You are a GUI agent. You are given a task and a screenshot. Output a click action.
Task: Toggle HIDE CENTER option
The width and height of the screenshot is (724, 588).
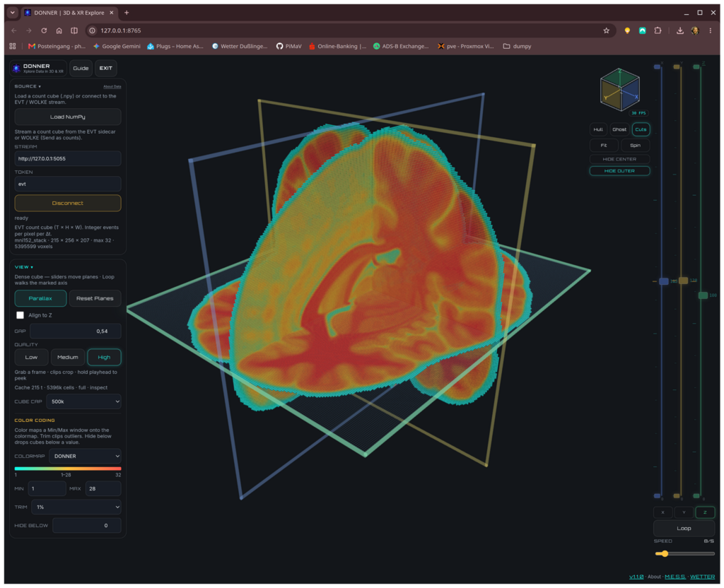(x=619, y=159)
